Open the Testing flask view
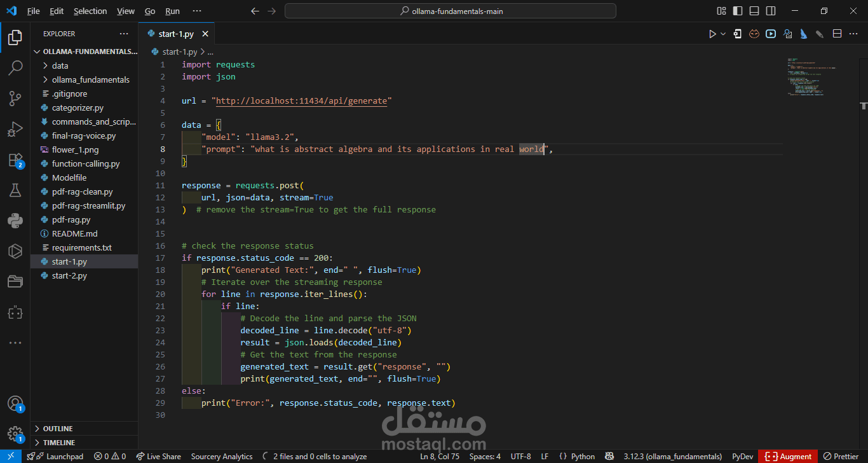This screenshot has height=463, width=868. (15, 190)
